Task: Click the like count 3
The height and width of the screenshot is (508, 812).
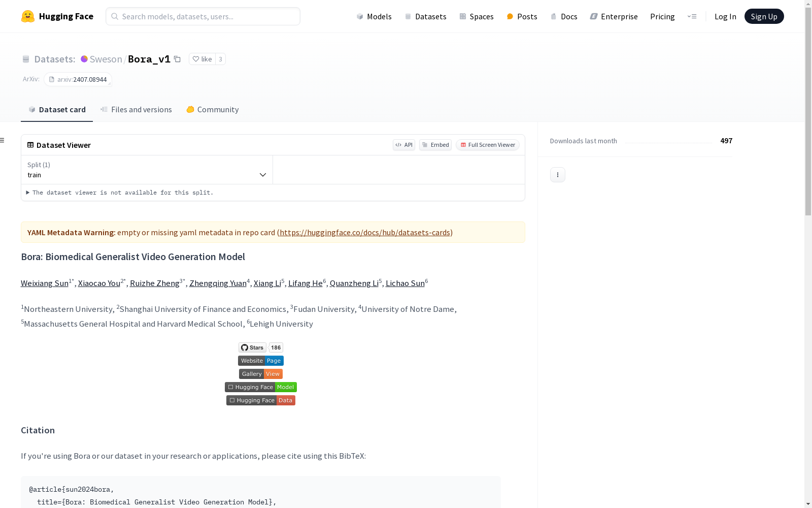Action: click(x=220, y=59)
